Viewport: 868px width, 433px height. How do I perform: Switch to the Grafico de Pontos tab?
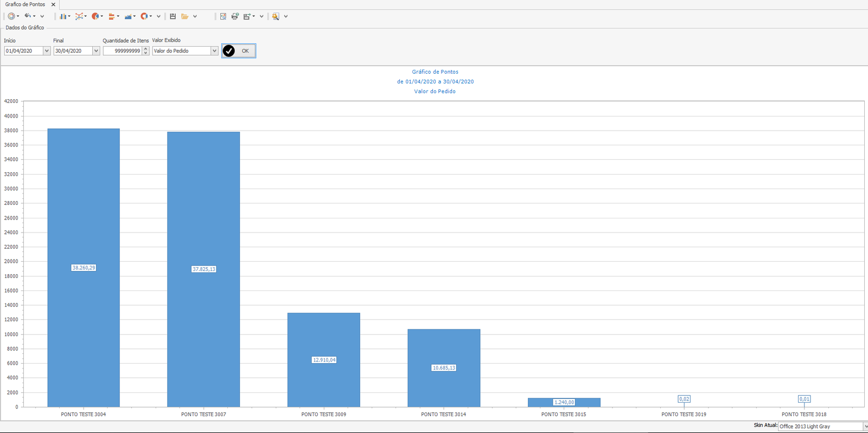pyautogui.click(x=25, y=4)
